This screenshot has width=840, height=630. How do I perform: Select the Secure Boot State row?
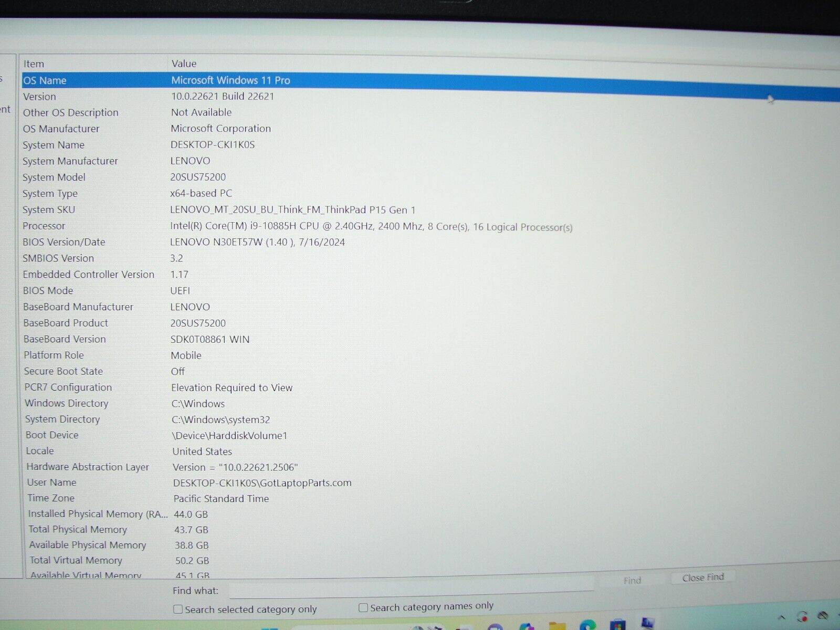click(x=63, y=371)
